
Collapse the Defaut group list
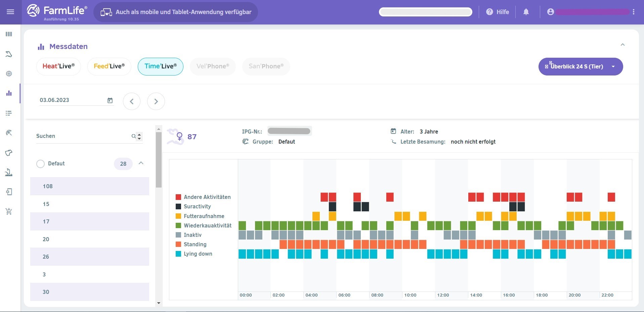(141, 163)
